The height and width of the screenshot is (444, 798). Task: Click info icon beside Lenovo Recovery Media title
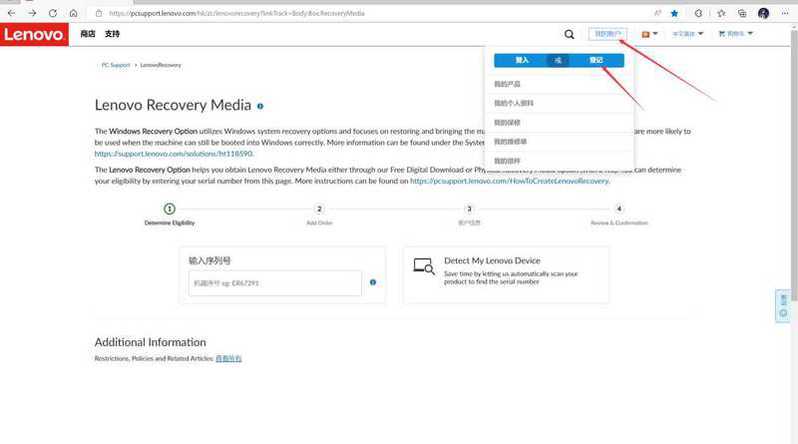coord(260,106)
